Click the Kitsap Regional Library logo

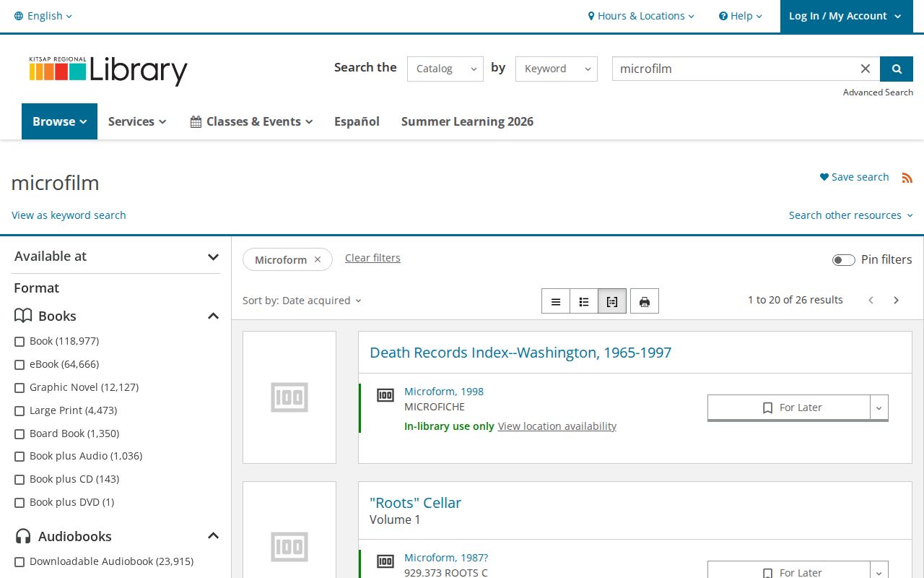point(108,70)
